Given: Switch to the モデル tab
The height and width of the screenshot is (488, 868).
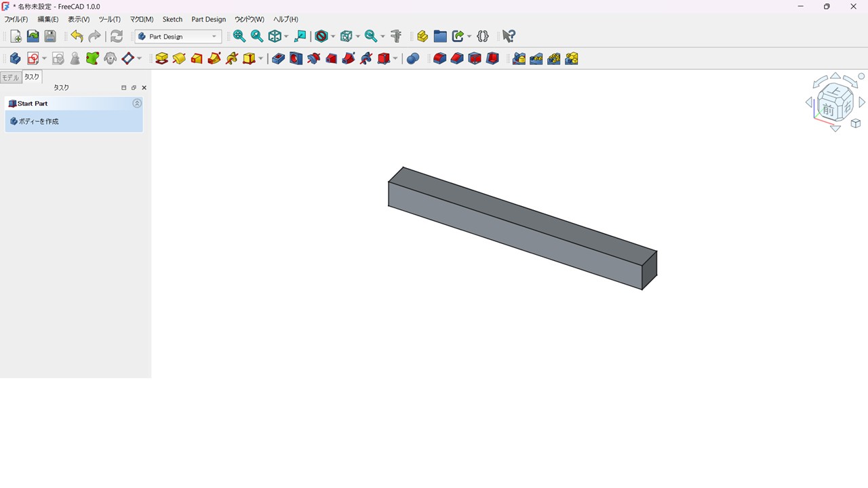Looking at the screenshot, I should coord(11,77).
